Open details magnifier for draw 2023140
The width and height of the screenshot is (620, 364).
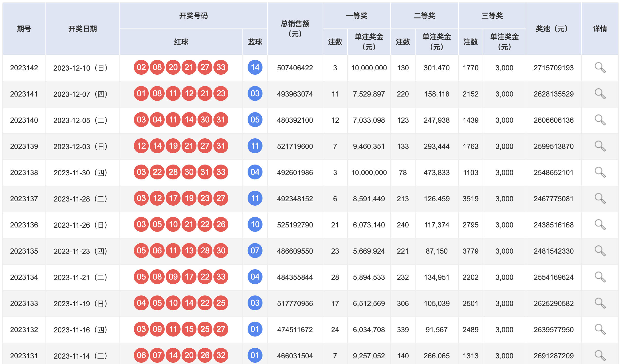click(600, 120)
